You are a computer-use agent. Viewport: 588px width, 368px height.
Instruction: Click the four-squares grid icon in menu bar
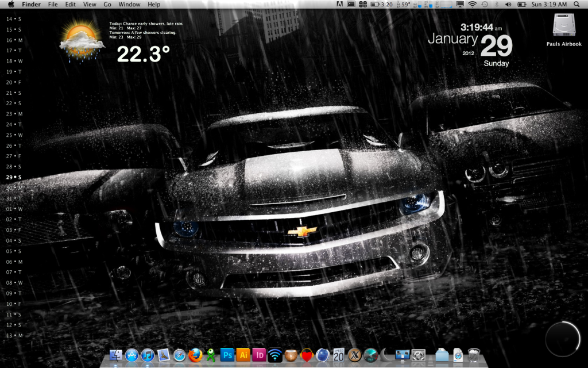(x=363, y=4)
